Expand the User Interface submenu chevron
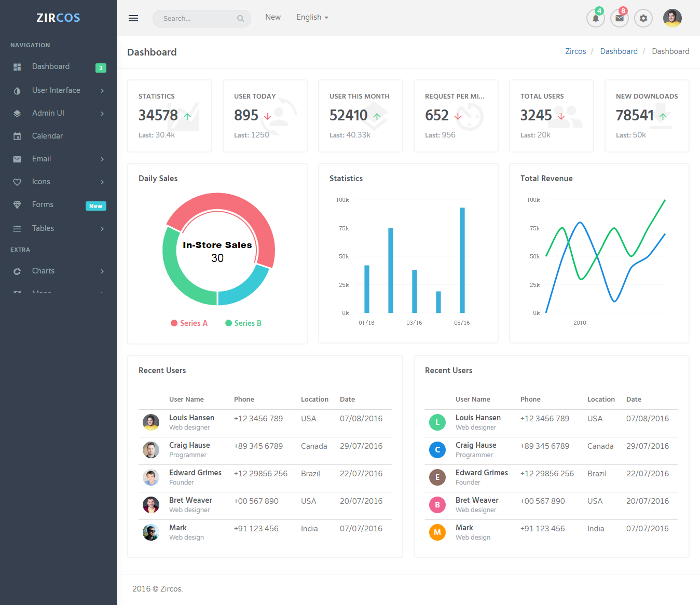 click(x=102, y=91)
